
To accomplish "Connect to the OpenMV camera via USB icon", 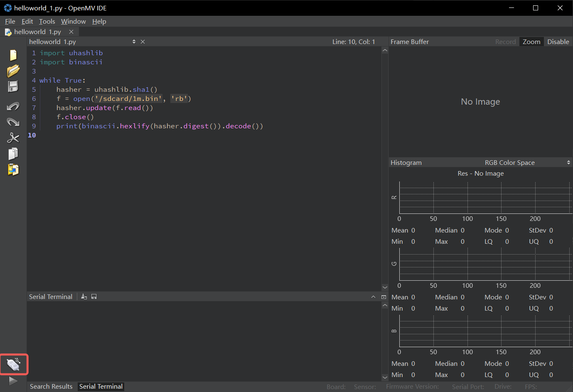I will pyautogui.click(x=13, y=364).
